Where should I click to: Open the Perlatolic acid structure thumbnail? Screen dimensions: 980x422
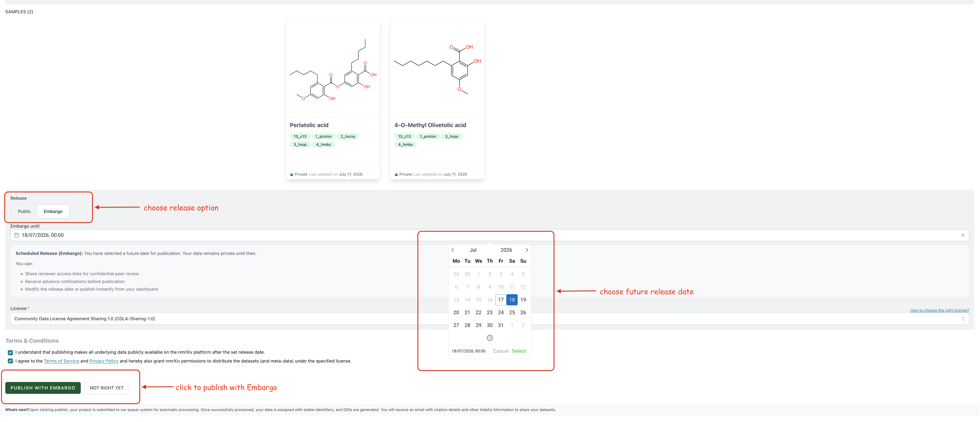[333, 69]
